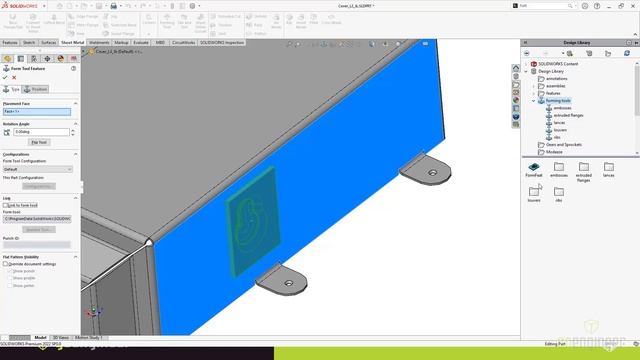The width and height of the screenshot is (640, 360).
Task: Collapse the forming tools tree node
Action: (533, 101)
